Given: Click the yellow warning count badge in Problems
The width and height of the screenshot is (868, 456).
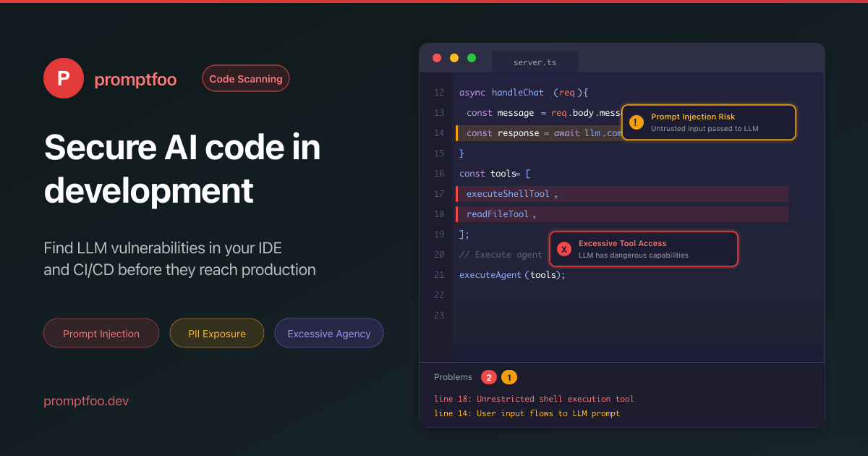Looking at the screenshot, I should coord(509,377).
